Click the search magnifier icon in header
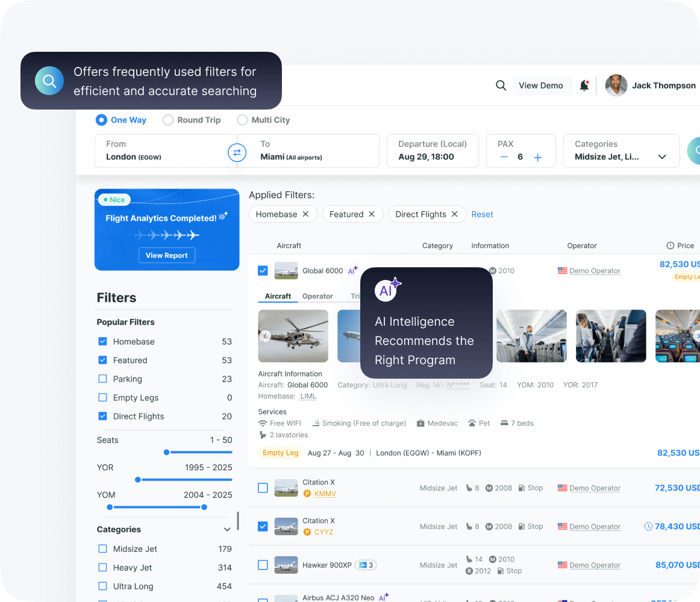The height and width of the screenshot is (602, 700). (501, 85)
